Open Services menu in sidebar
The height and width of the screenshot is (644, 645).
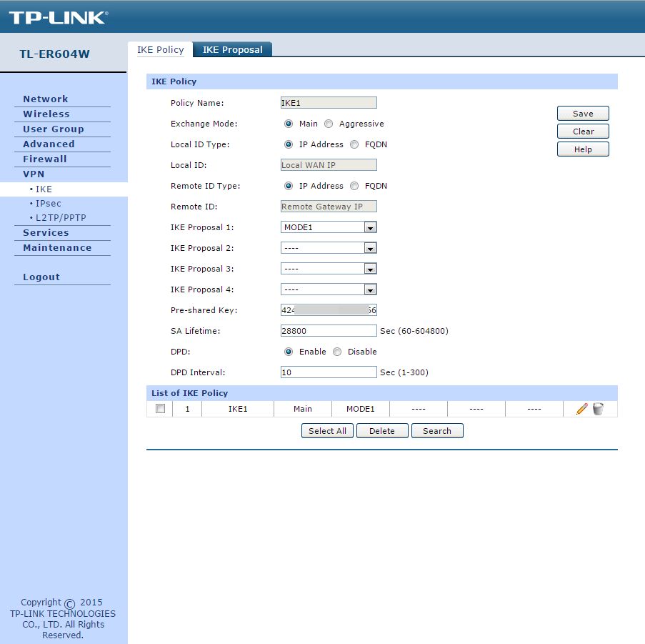coord(46,233)
